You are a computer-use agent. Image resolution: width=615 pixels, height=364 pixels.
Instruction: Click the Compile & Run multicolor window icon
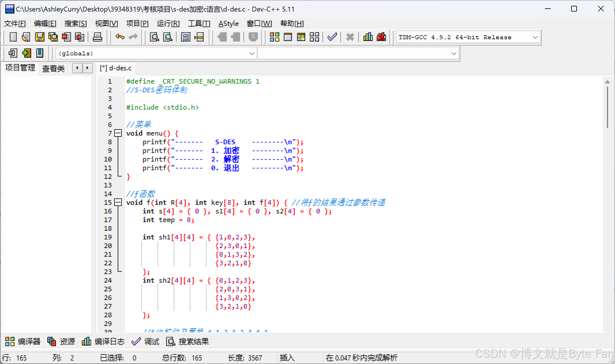point(301,37)
